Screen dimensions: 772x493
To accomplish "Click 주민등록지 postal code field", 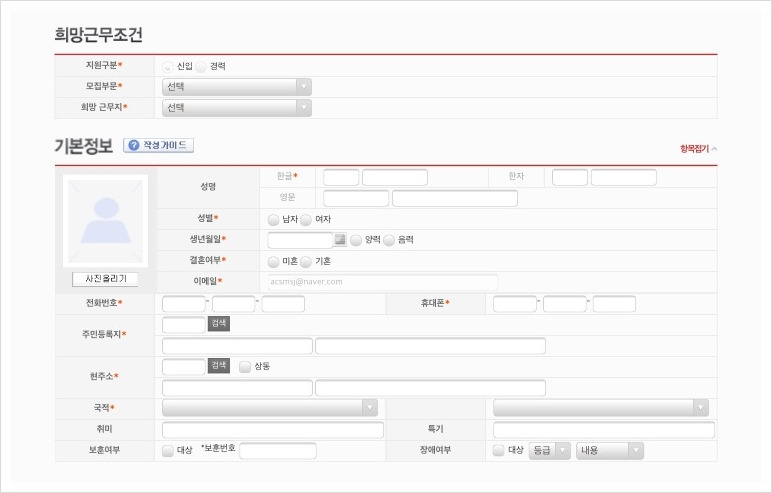I will [184, 325].
